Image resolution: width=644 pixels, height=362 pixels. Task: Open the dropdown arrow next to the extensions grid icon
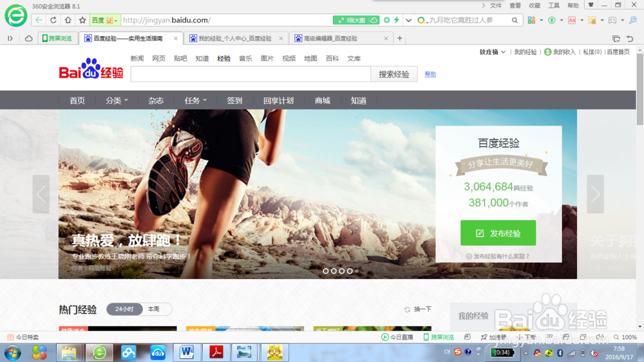[x=542, y=20]
